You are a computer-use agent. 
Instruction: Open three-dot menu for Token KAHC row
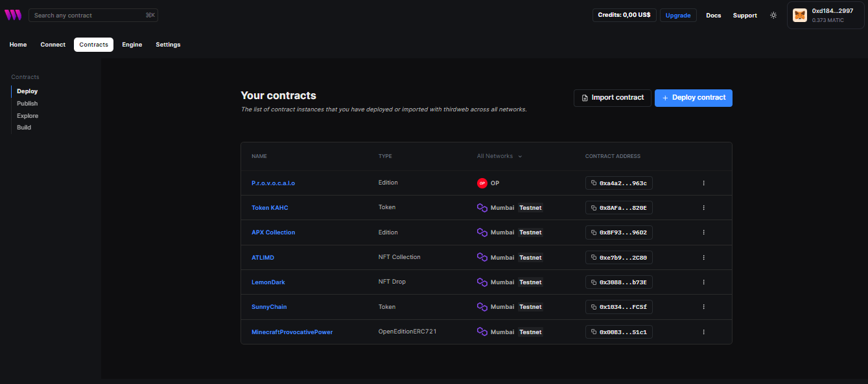[703, 208]
